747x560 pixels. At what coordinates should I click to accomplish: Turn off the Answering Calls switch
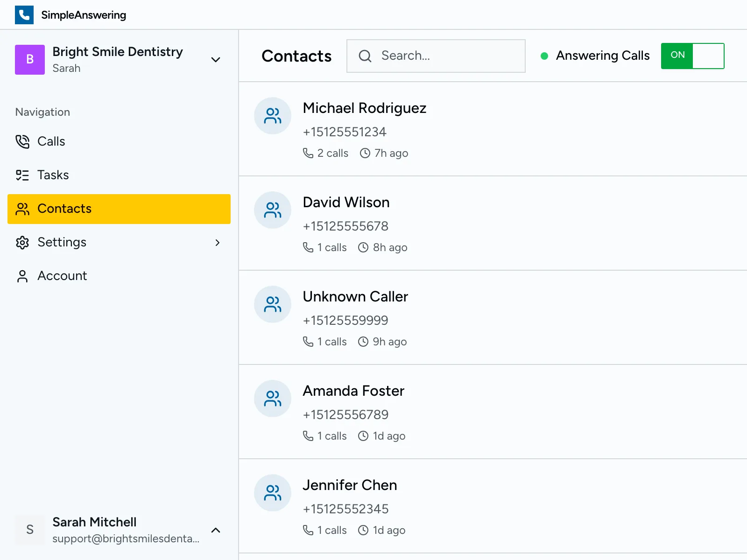(x=692, y=56)
